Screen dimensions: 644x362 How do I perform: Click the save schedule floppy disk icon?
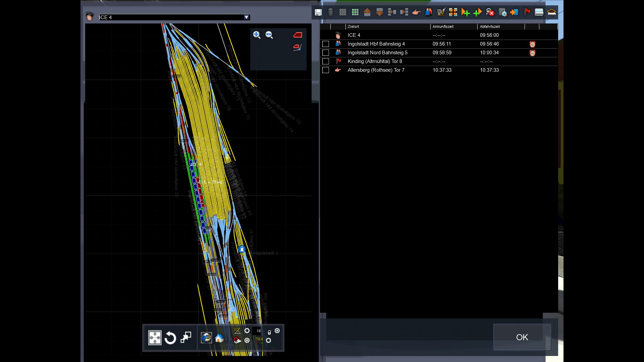(318, 12)
